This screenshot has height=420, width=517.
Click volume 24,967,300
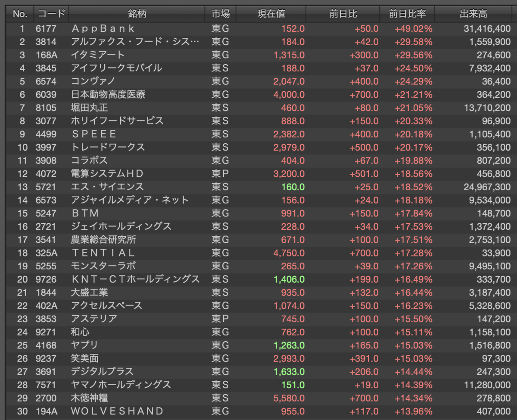coord(487,187)
